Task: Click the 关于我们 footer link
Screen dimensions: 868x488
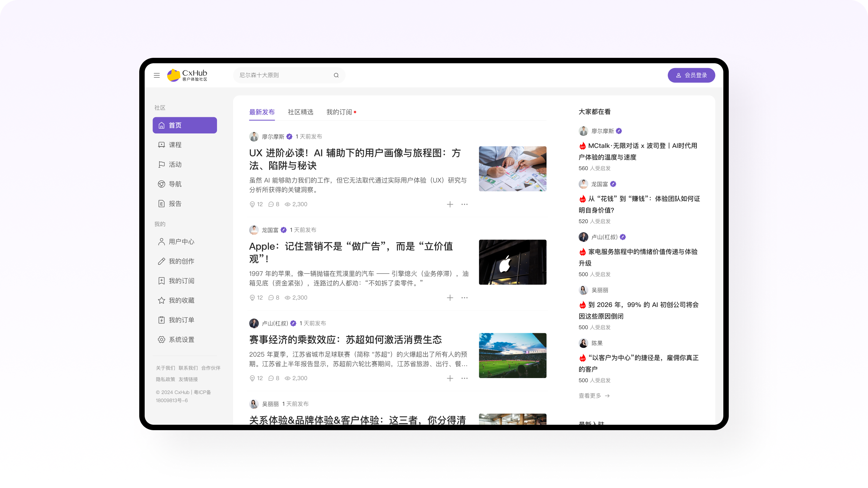Action: tap(165, 368)
